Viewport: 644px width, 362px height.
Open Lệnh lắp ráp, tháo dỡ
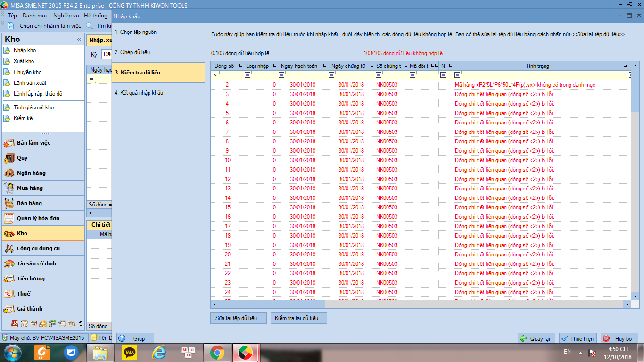coord(38,94)
